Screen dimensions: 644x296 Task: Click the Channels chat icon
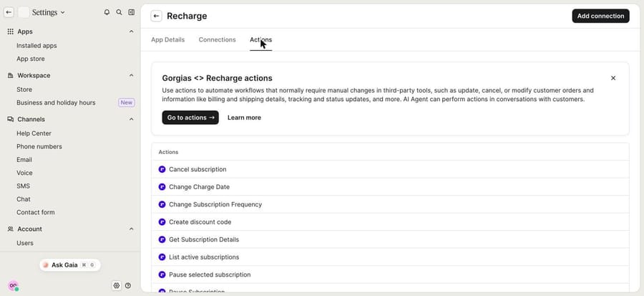(x=11, y=119)
